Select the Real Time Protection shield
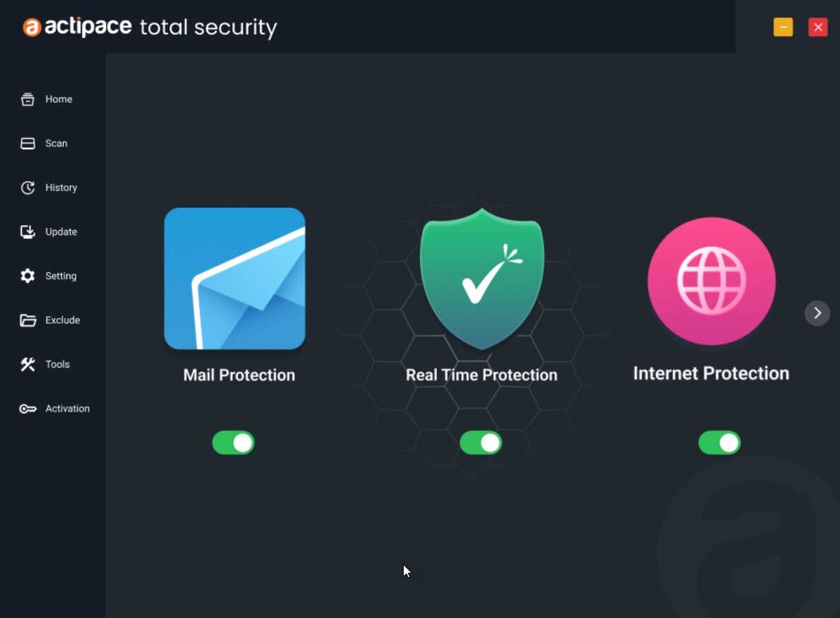 tap(482, 279)
